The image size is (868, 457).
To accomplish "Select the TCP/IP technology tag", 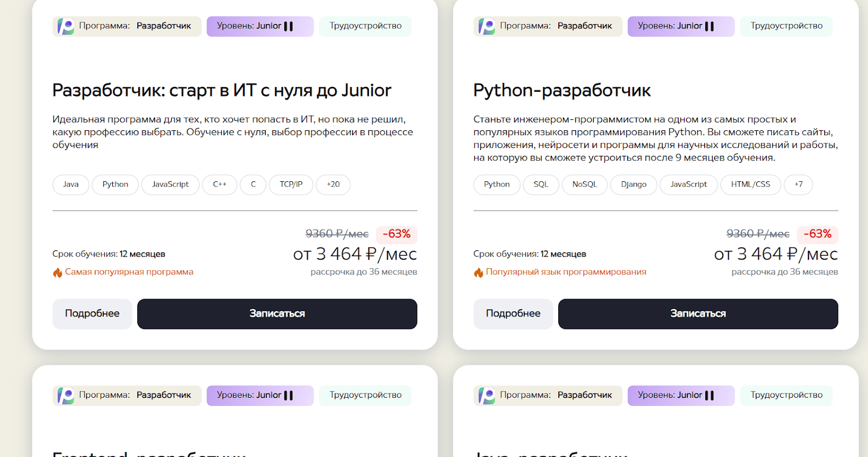I will [291, 185].
